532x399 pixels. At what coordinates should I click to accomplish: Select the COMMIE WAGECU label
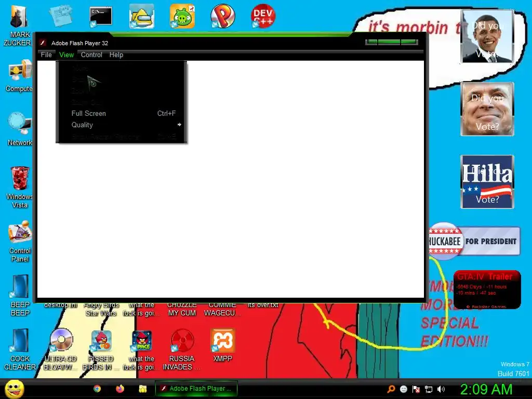pyautogui.click(x=222, y=309)
